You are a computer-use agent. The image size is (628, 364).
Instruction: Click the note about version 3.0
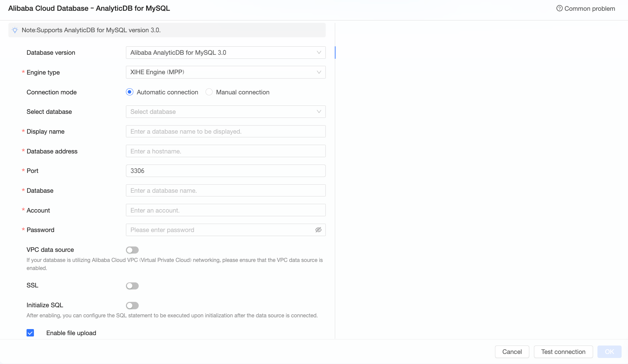pyautogui.click(x=91, y=30)
